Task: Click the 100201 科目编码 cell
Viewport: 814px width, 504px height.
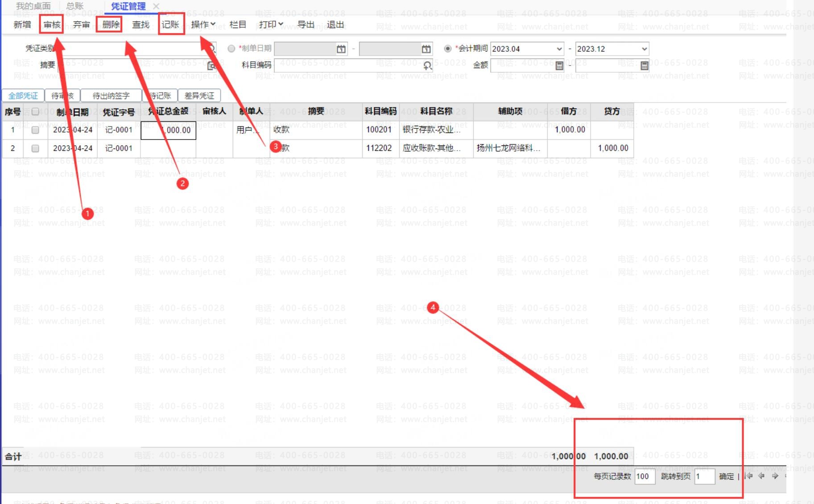Action: pos(380,130)
